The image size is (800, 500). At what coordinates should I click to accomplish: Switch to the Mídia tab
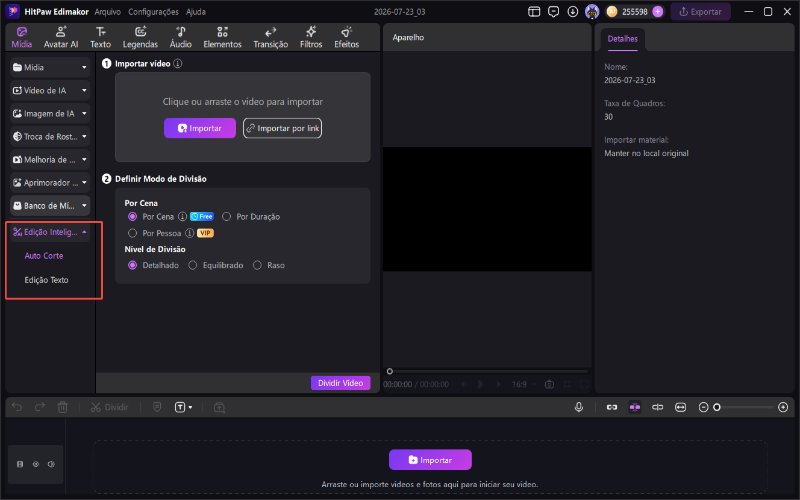pyautogui.click(x=22, y=37)
